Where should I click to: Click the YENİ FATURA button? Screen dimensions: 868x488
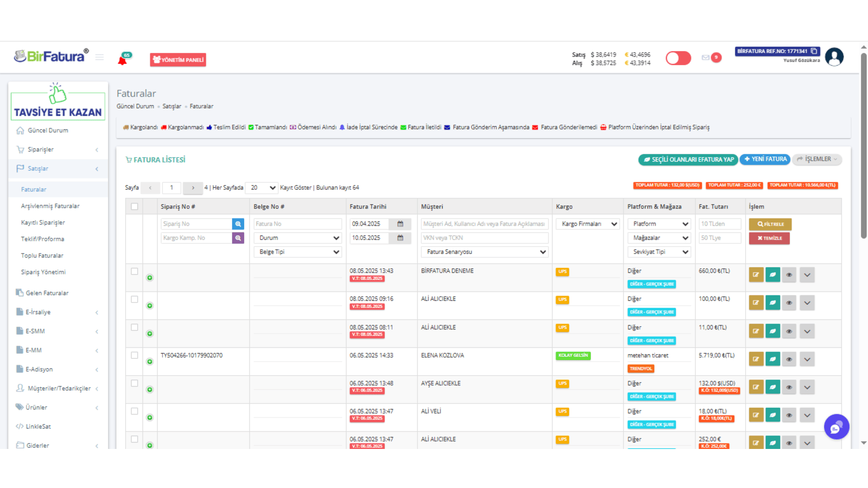coord(765,159)
